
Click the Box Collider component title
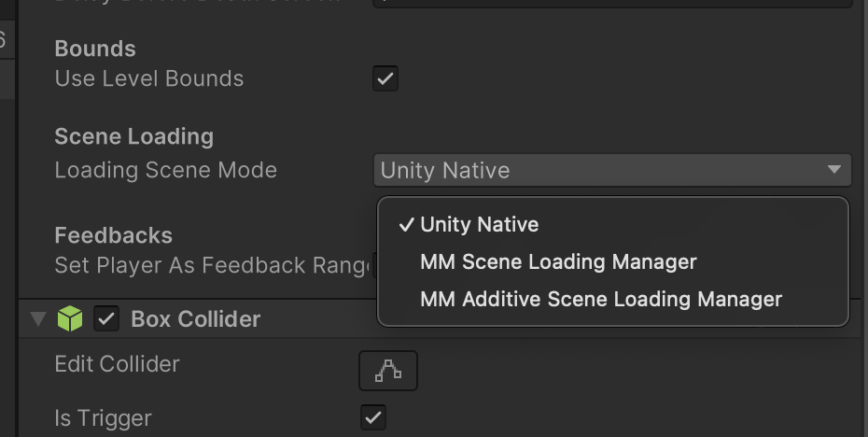[x=196, y=319]
